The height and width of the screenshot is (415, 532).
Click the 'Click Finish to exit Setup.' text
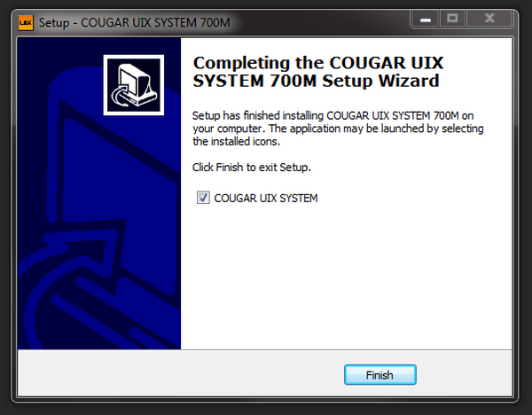[x=252, y=168]
